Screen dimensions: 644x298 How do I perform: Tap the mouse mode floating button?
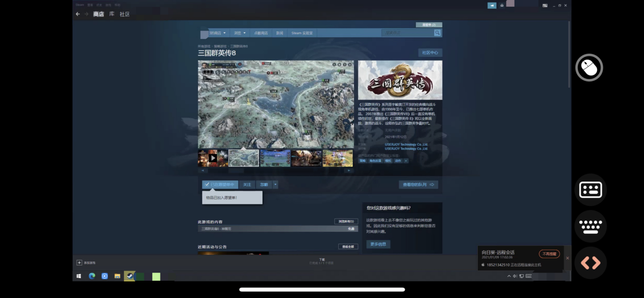pyautogui.click(x=589, y=68)
